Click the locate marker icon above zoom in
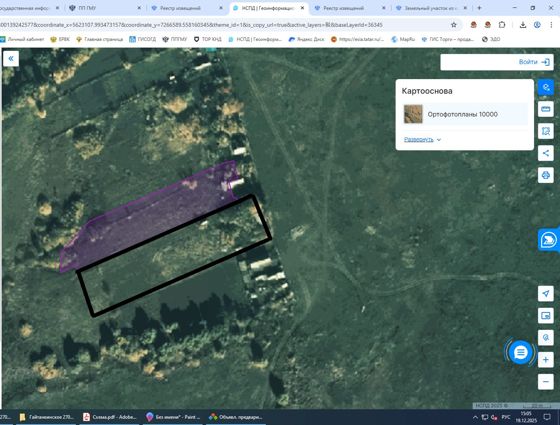This screenshot has width=560, height=425. pyautogui.click(x=545, y=338)
